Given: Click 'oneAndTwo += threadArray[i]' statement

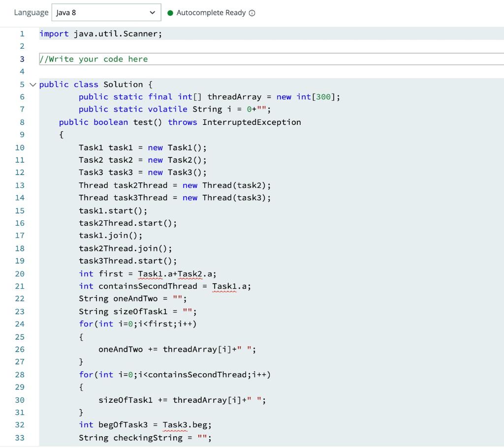Looking at the screenshot, I should click(177, 350).
